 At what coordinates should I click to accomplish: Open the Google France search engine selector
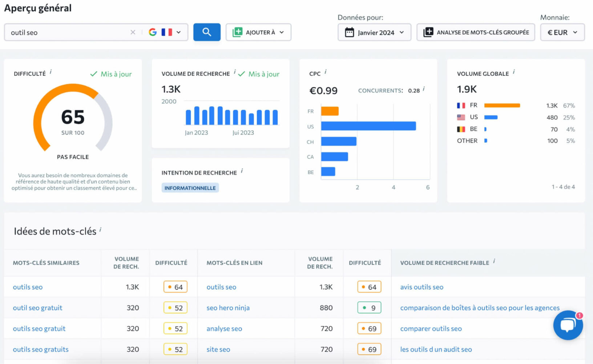pos(165,32)
